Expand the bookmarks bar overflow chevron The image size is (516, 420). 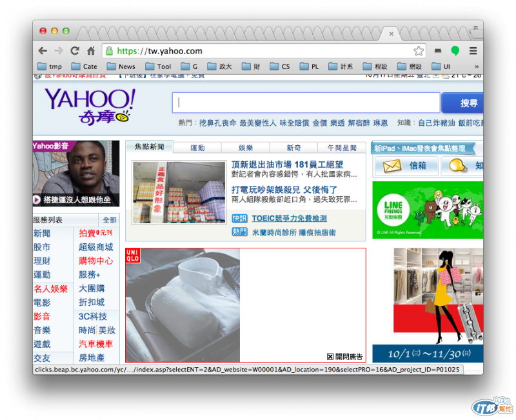point(477,66)
